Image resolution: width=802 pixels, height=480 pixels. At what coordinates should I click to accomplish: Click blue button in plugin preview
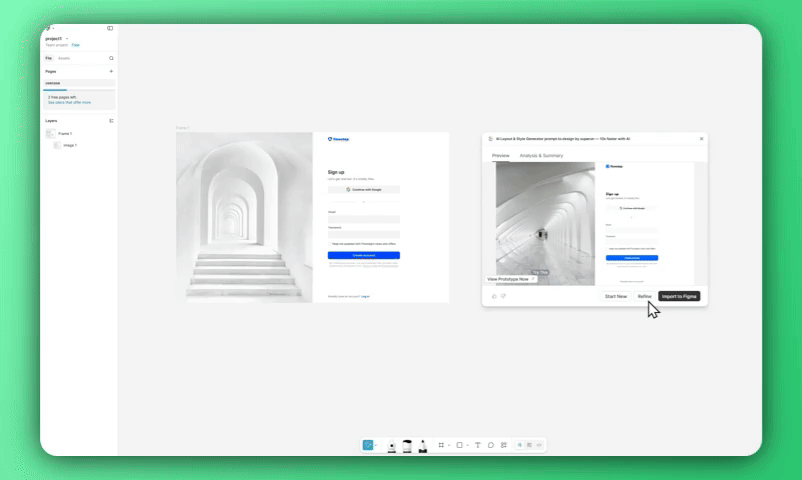click(x=632, y=258)
